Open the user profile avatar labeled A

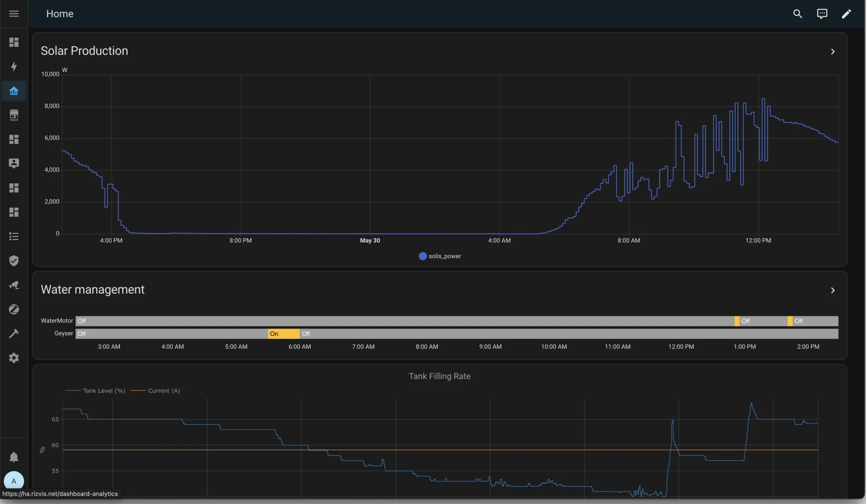click(x=14, y=481)
